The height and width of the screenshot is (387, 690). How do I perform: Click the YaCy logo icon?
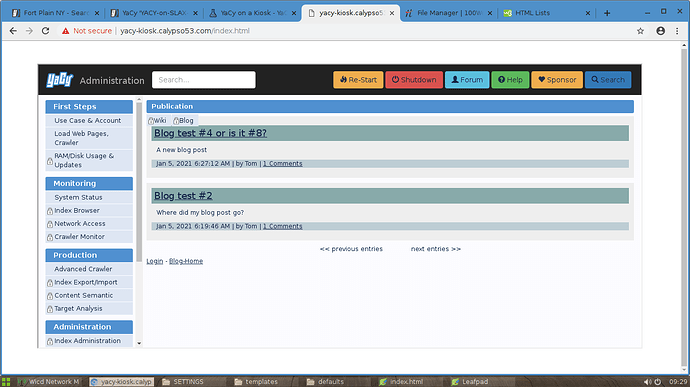coord(59,80)
